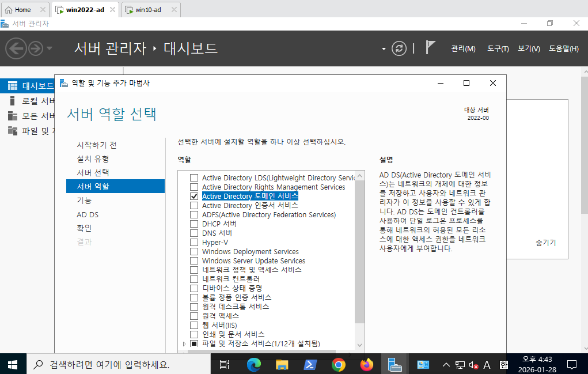Check DNS 서버 checkbox
Image resolution: width=588 pixels, height=374 pixels.
[194, 233]
